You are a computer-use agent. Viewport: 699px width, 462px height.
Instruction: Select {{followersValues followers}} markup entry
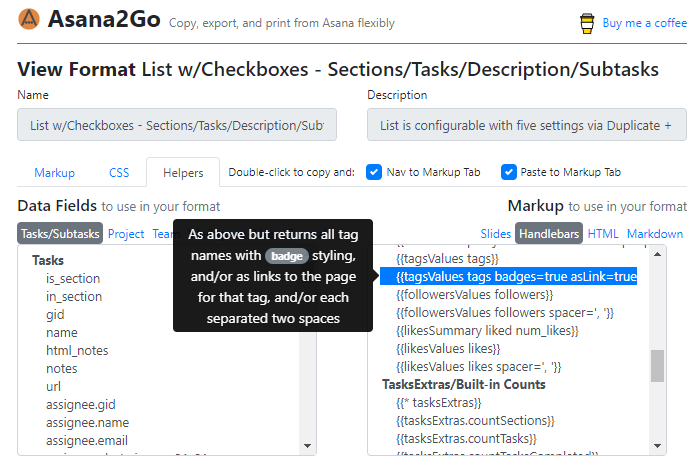pyautogui.click(x=475, y=295)
